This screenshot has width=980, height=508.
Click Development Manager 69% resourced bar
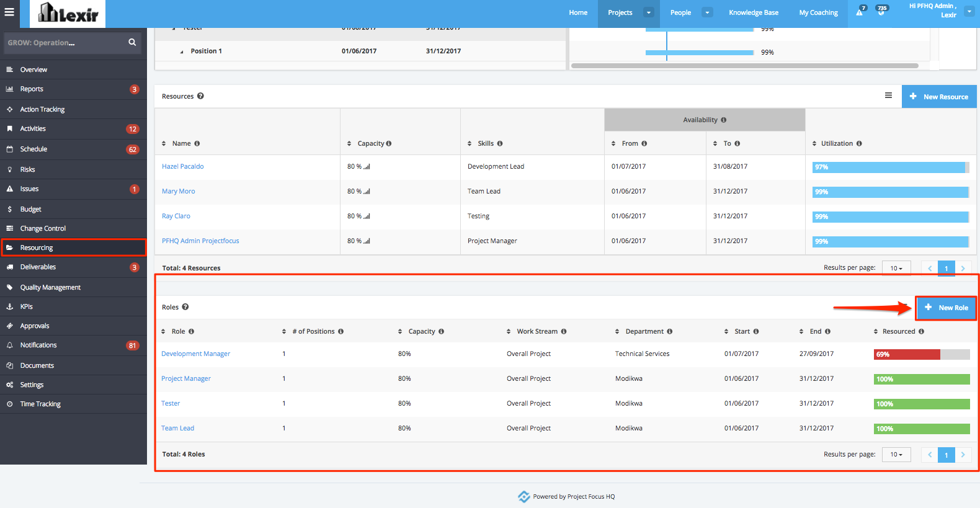pos(922,354)
